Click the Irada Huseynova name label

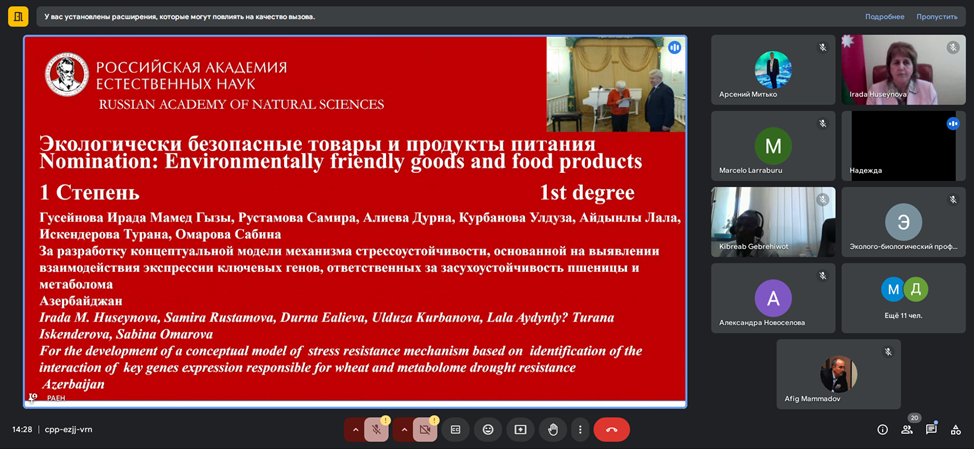click(878, 95)
